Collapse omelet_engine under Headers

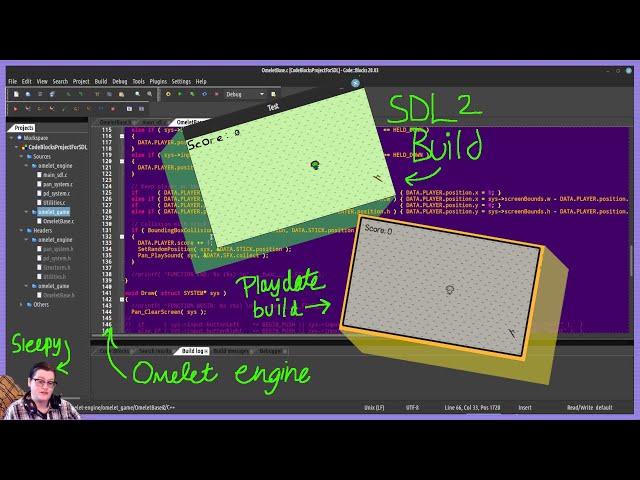coord(27,240)
